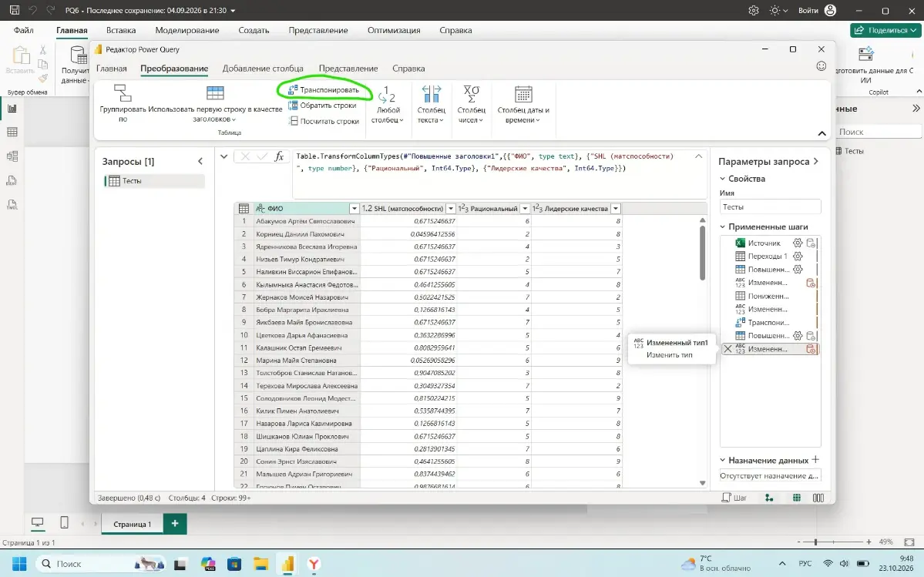Viewport: 924px width, 577px height.
Task: Click the Группировать по icon
Action: pyautogui.click(x=123, y=93)
